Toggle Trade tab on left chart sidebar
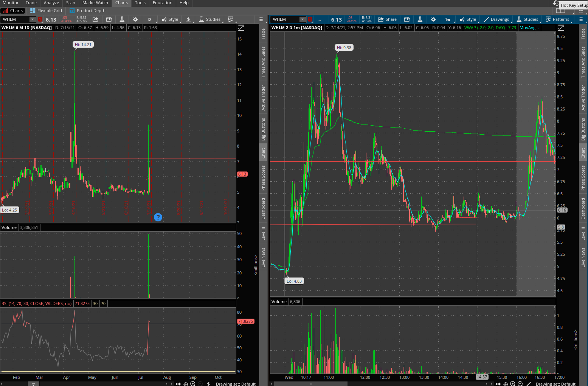 [x=263, y=34]
